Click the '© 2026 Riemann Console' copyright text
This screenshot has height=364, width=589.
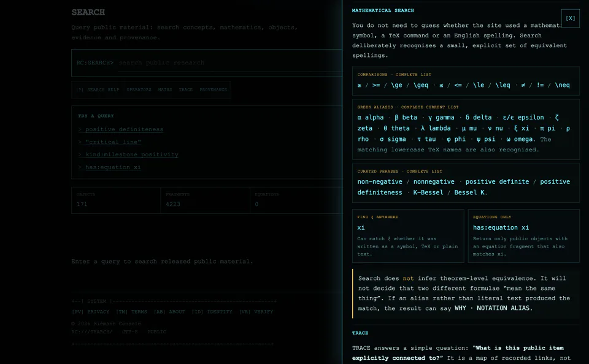(106, 324)
